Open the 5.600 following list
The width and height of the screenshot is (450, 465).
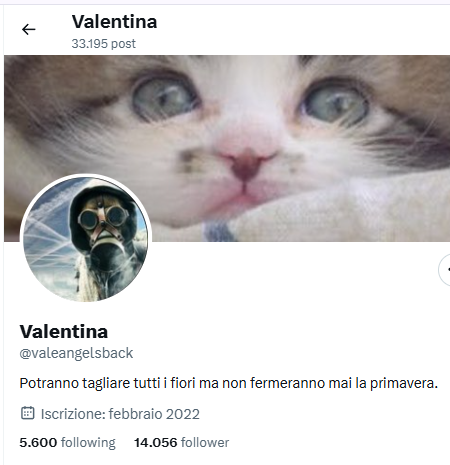coord(67,443)
